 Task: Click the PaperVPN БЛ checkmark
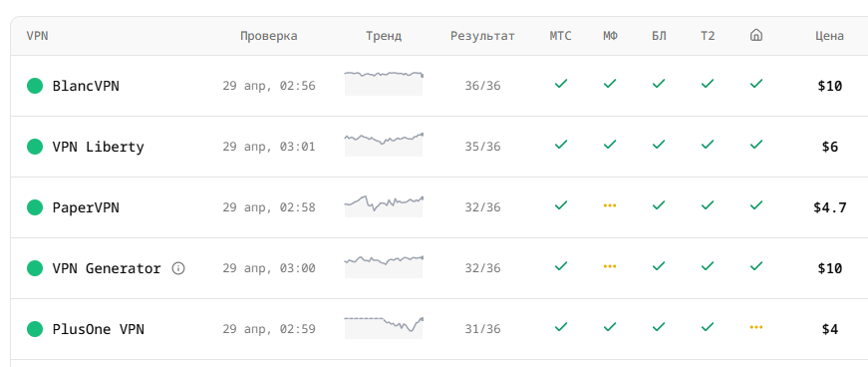pyautogui.click(x=658, y=205)
